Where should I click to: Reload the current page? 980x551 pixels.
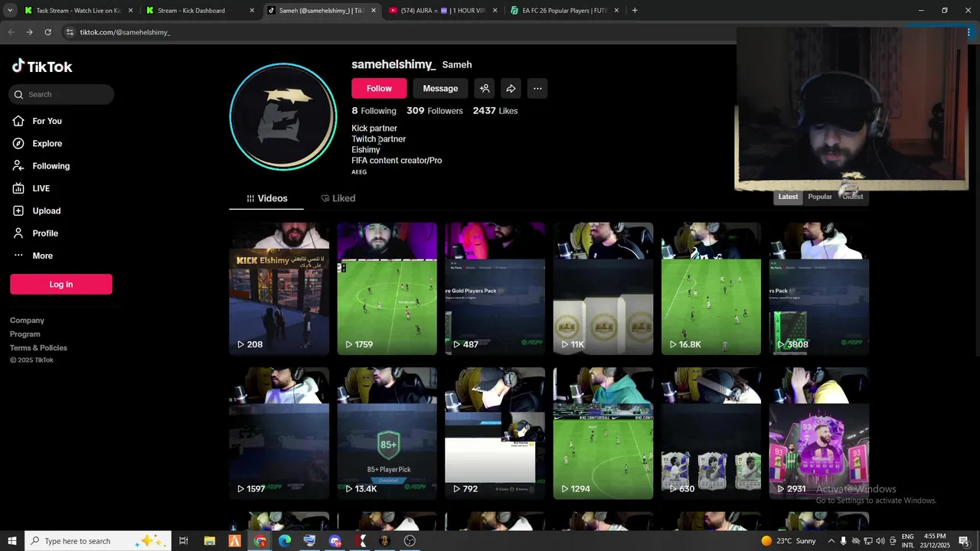47,32
